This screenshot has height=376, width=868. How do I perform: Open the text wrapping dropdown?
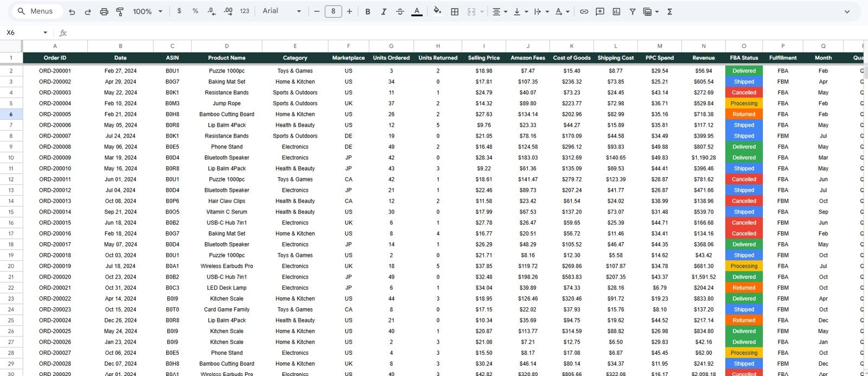[x=541, y=11]
